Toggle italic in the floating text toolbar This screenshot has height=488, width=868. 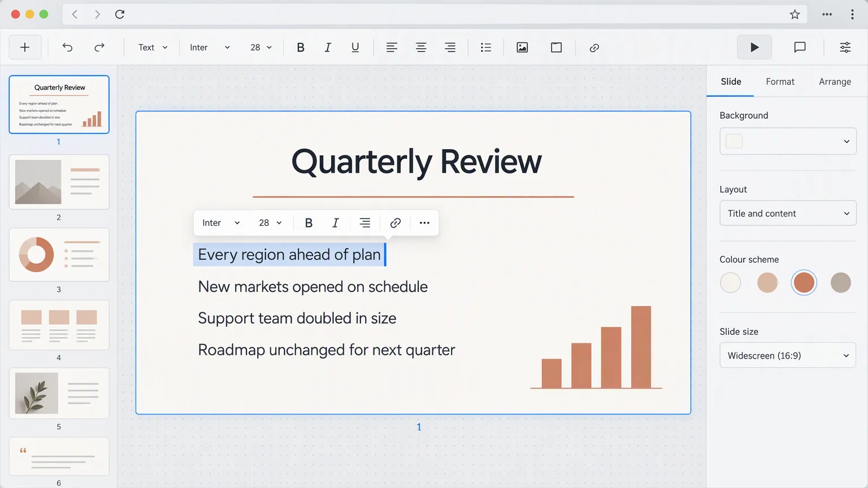[x=336, y=223]
